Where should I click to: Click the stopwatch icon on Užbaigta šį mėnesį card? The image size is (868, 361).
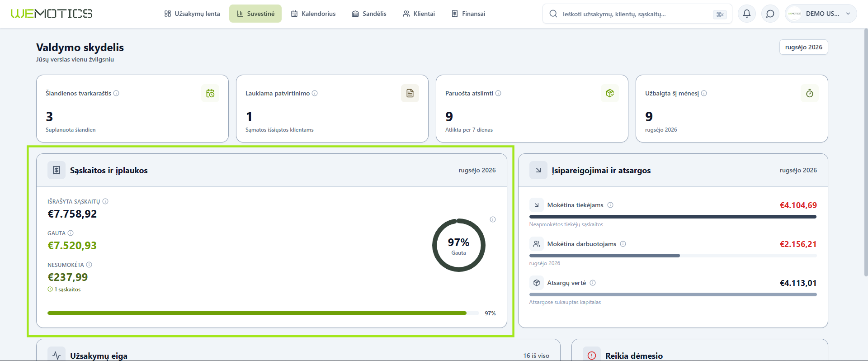pos(810,93)
